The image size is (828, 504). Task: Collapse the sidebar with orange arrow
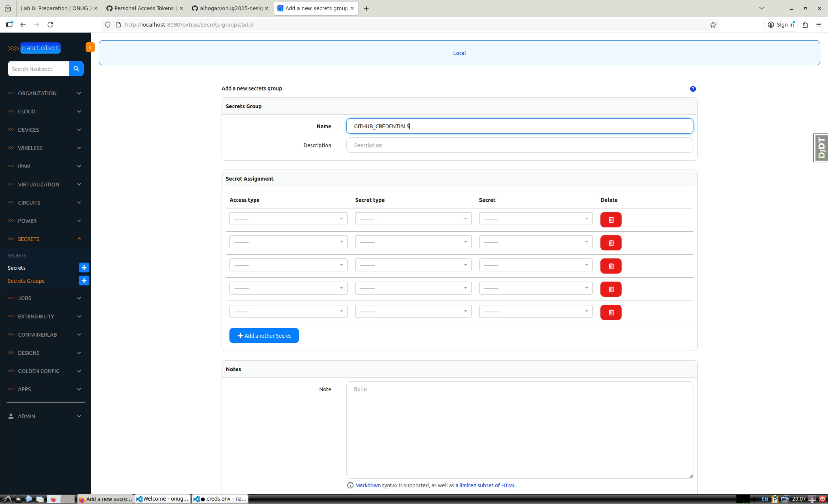[90, 47]
